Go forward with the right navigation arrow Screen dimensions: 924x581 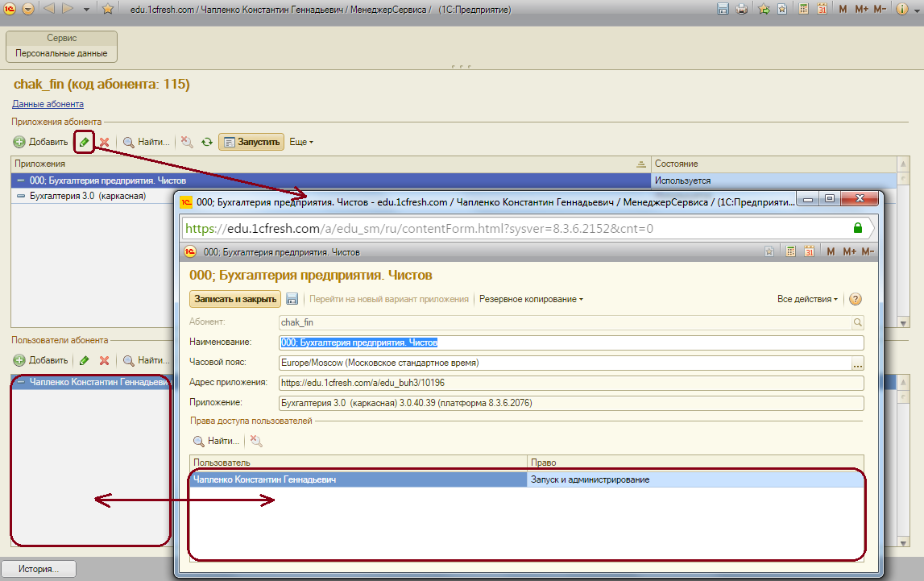coord(68,8)
